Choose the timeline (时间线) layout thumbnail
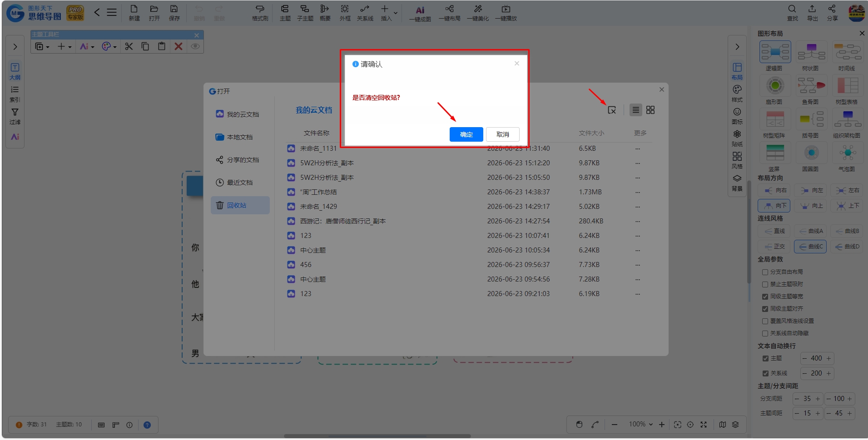Screen dimensions: 868x440 tap(848, 56)
